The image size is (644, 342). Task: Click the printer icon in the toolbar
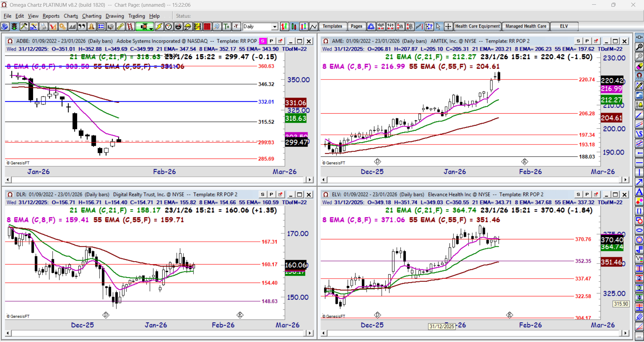[x=43, y=26]
